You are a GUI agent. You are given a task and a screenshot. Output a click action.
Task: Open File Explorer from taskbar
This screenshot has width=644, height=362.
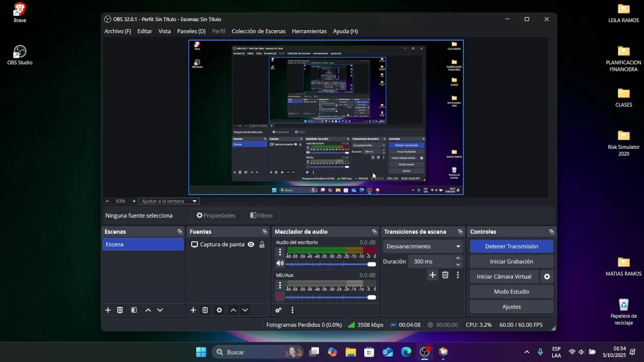click(x=351, y=352)
